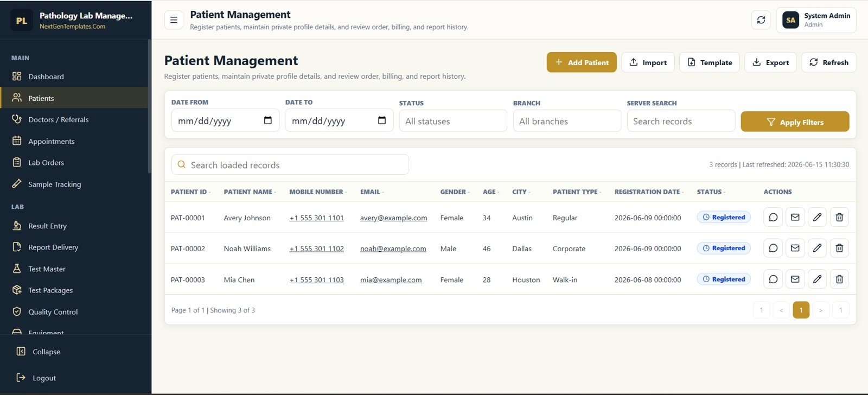Open calendar picker in Date To field
Viewport: 868px width, 395px height.
click(382, 120)
